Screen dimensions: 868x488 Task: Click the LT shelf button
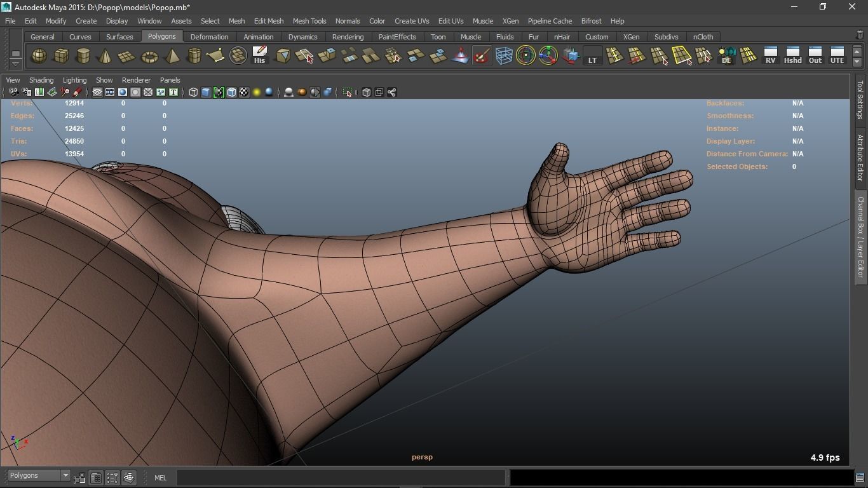[x=592, y=56]
